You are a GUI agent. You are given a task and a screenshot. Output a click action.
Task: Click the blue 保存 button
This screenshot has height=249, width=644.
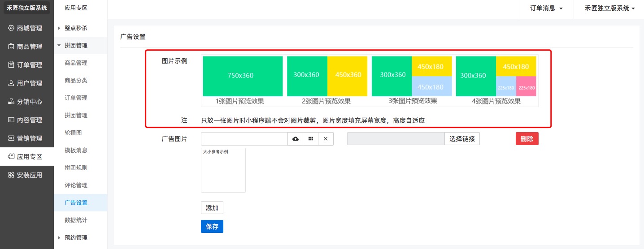coord(212,227)
